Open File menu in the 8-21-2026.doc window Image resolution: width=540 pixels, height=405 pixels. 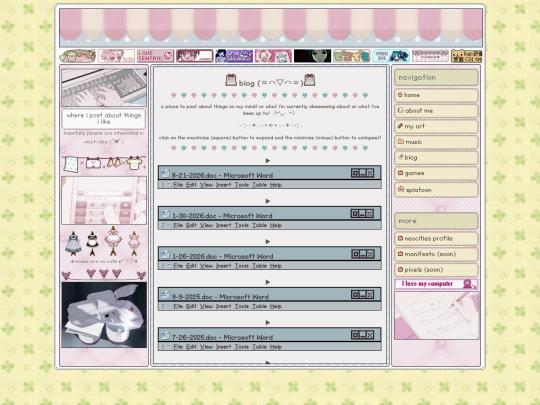[178, 185]
